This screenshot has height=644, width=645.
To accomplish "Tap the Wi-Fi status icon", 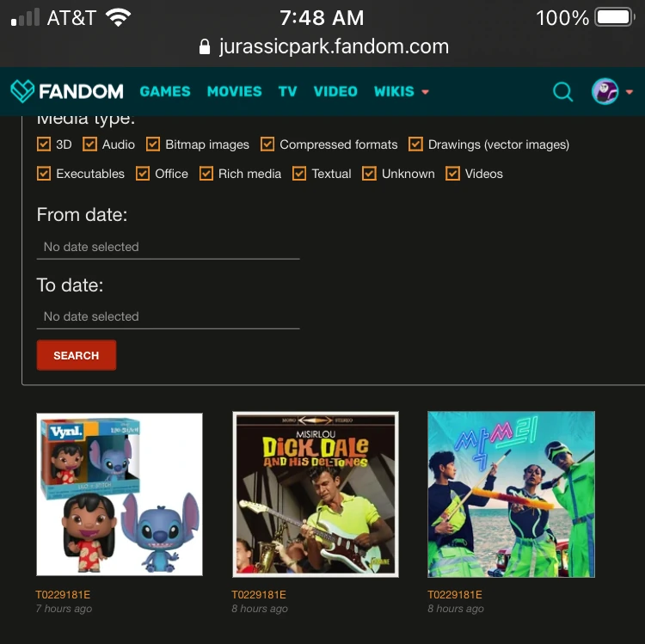I will tap(118, 18).
